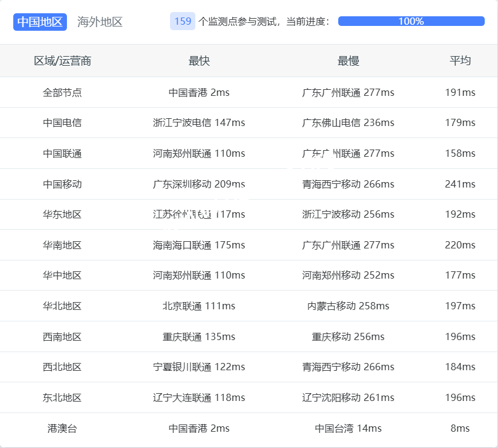
Task: Select the 北京联通 111ms cell
Action: [x=199, y=306]
